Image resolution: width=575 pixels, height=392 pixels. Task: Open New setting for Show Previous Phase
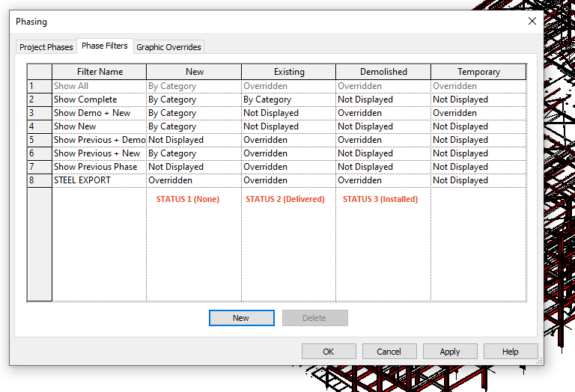coord(194,167)
